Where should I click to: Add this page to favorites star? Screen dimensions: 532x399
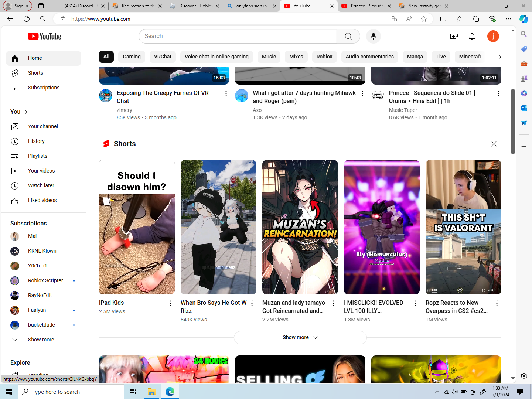click(424, 19)
